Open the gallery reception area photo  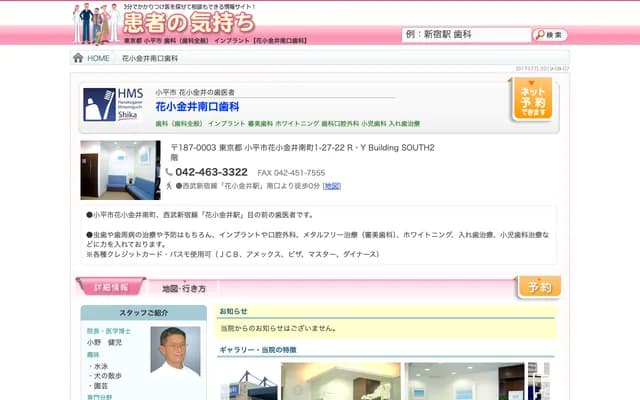pyautogui.click(x=341, y=382)
